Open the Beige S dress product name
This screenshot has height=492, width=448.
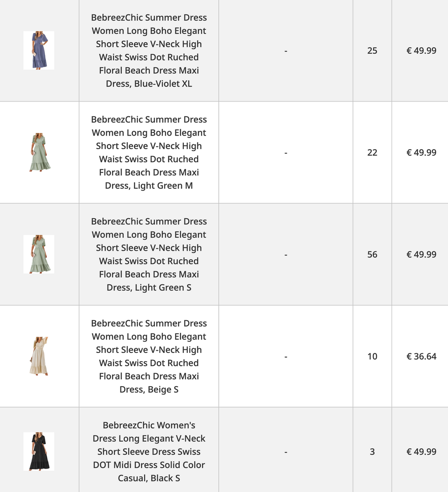coord(149,356)
